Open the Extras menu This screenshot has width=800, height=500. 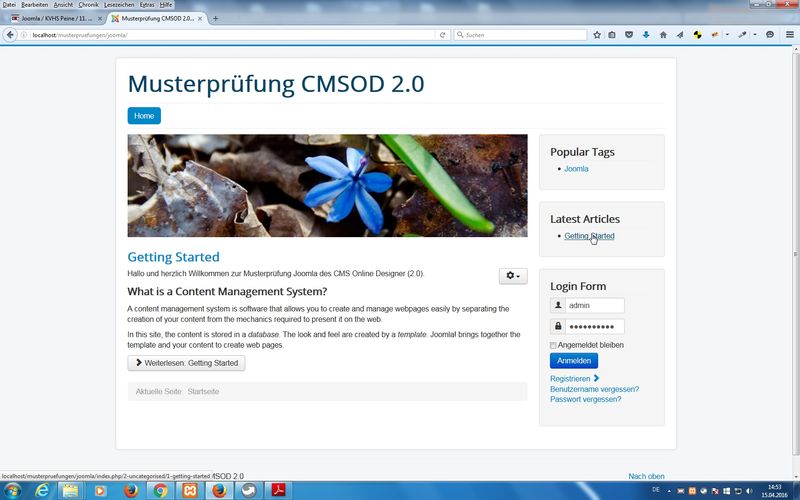pyautogui.click(x=147, y=5)
